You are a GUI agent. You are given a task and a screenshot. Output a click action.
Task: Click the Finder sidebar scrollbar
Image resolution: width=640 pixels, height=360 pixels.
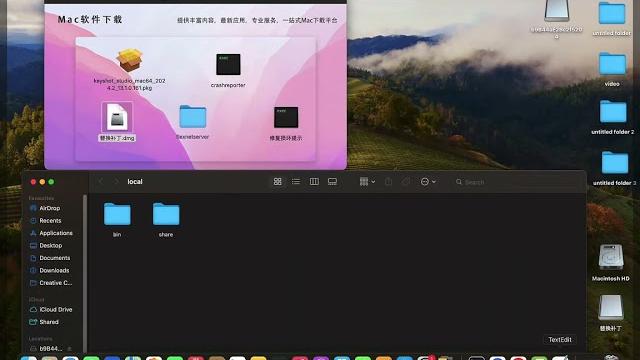coord(85,273)
